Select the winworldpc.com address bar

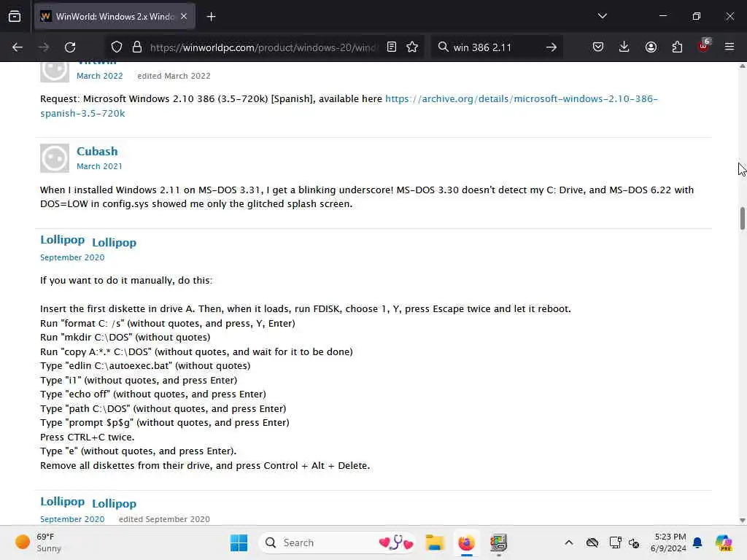coord(263,47)
